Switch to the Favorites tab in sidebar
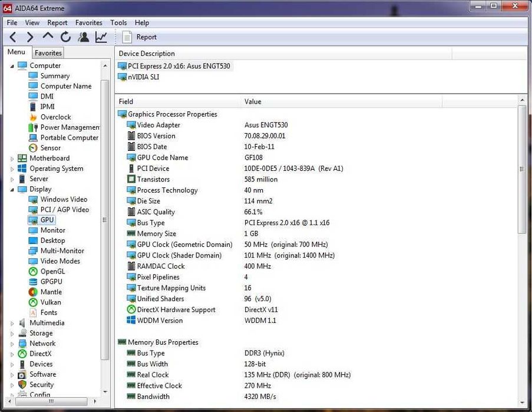Viewport: 532px width, 412px height. 48,53
